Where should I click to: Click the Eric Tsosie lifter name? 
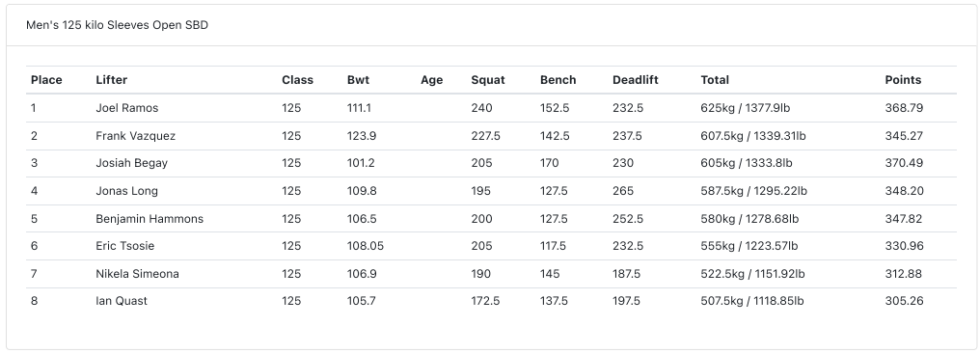(125, 246)
